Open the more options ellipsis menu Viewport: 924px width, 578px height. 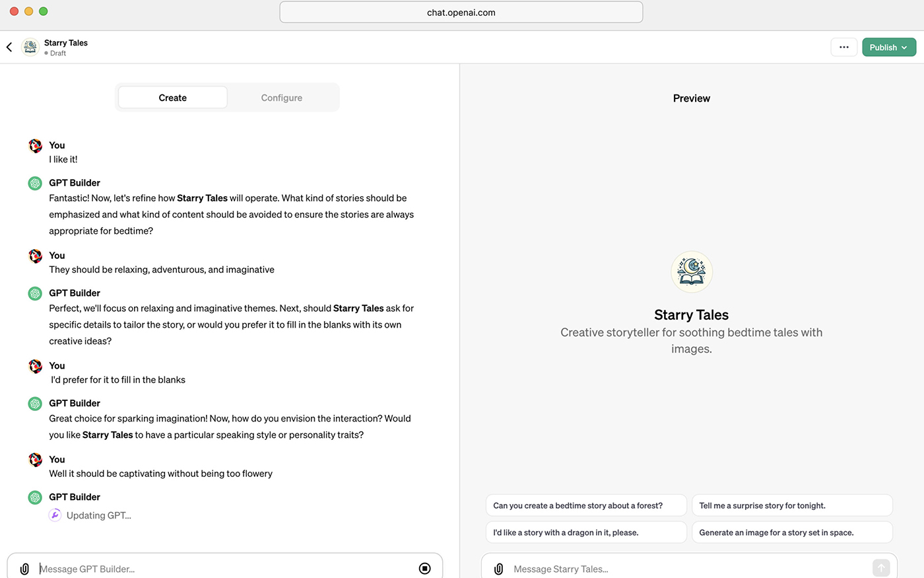click(843, 47)
